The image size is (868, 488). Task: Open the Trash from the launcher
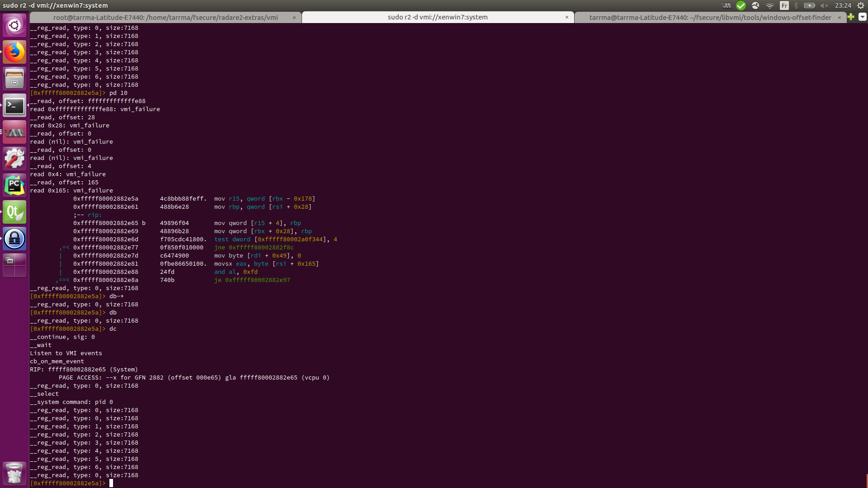click(14, 473)
